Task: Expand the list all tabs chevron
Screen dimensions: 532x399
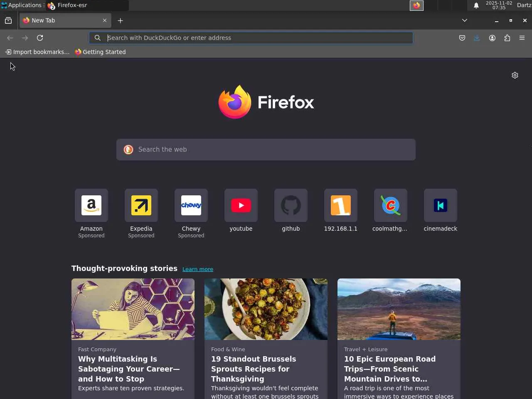Action: [x=465, y=20]
